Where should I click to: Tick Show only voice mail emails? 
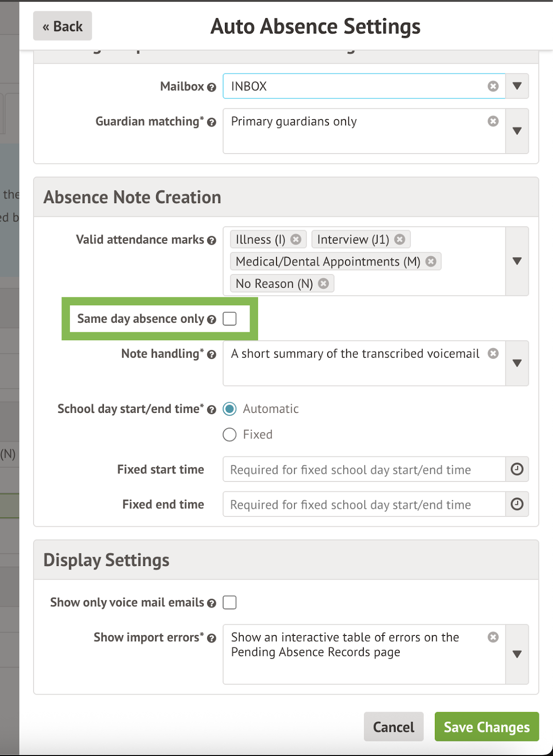tap(230, 602)
